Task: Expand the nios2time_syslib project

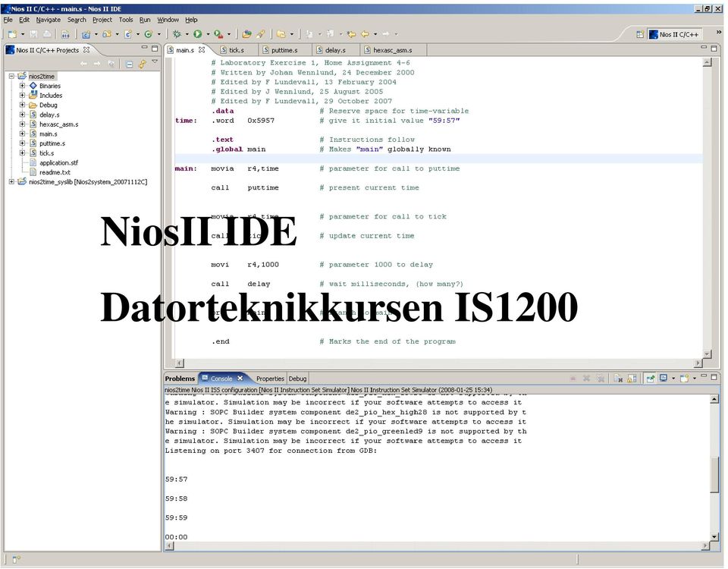Action: (11, 182)
